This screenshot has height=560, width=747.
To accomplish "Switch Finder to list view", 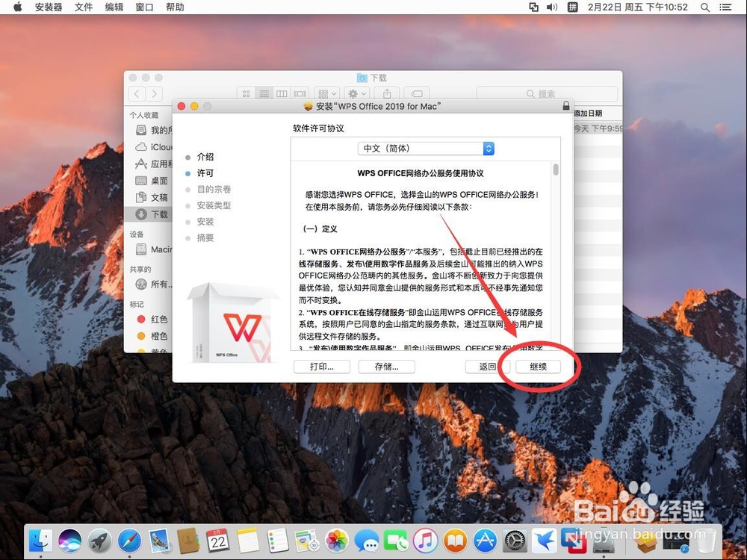I will click(264, 94).
